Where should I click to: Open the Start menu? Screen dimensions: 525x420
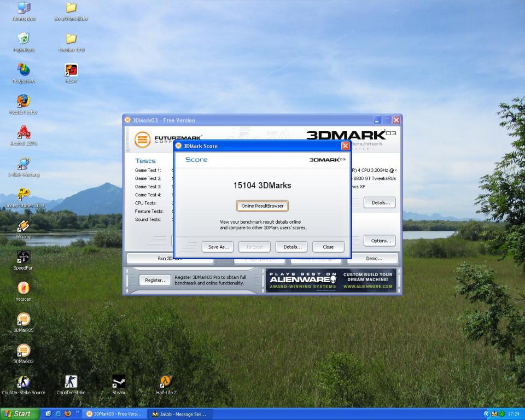point(20,414)
